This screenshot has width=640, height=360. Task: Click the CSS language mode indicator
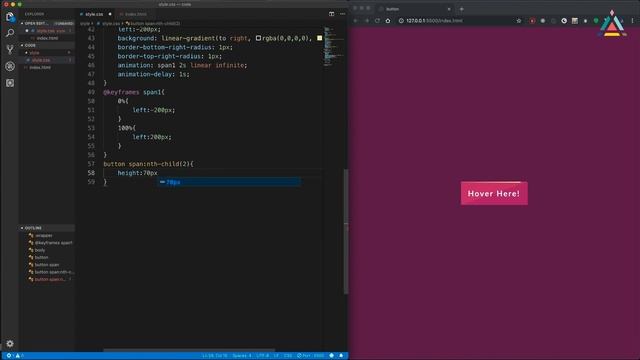coord(288,356)
